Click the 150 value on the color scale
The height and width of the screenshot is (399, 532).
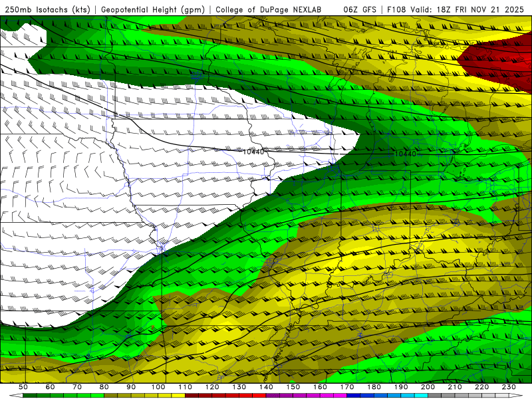(293, 387)
